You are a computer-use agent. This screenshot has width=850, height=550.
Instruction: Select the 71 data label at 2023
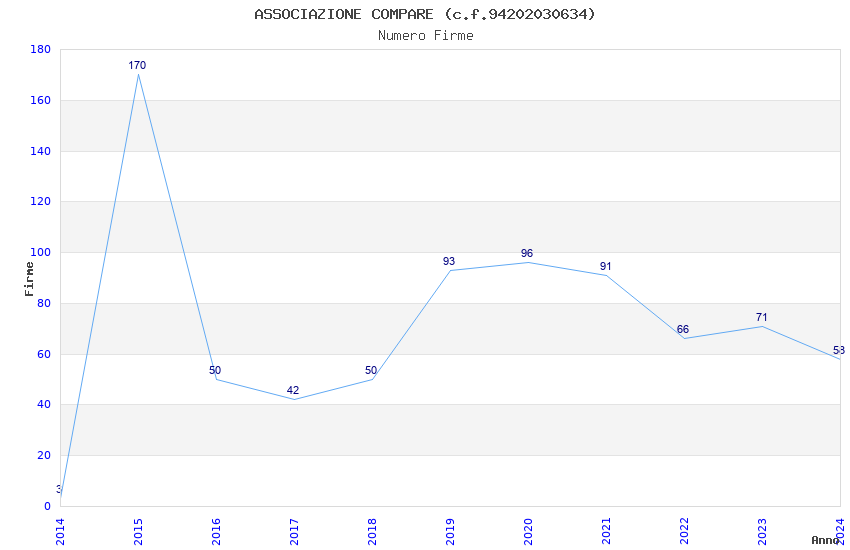762,317
